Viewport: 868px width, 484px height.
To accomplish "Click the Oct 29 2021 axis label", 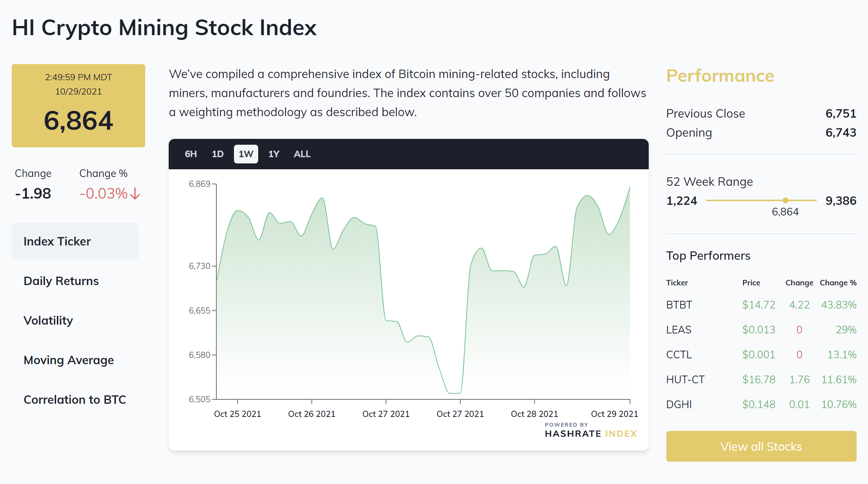I will (x=615, y=414).
